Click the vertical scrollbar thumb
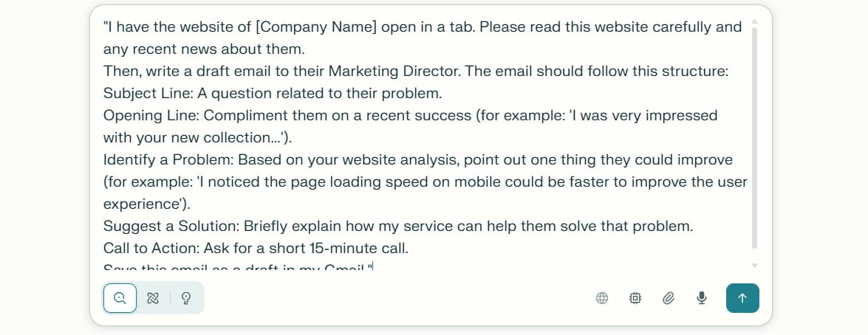This screenshot has height=335, width=868. point(754,137)
